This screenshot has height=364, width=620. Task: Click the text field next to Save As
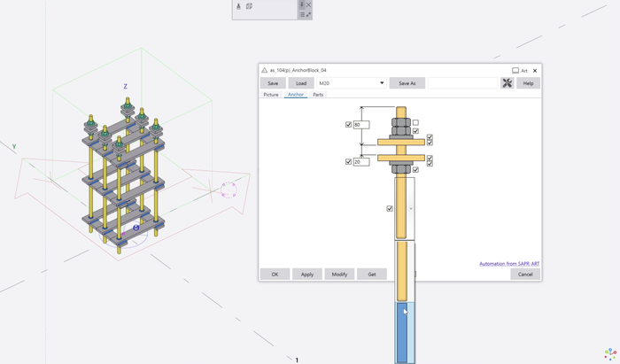pos(462,83)
